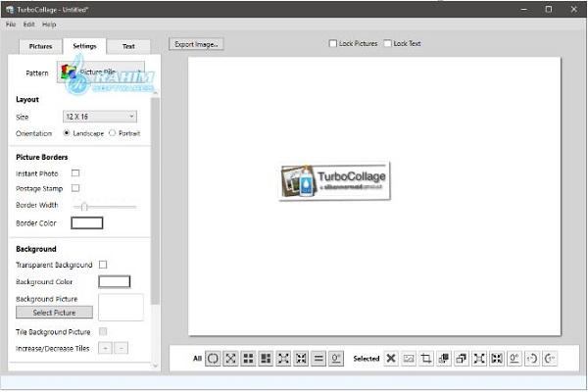This screenshot has height=392, width=588.
Task: Enable the Transparent Background checkbox
Action: click(103, 265)
